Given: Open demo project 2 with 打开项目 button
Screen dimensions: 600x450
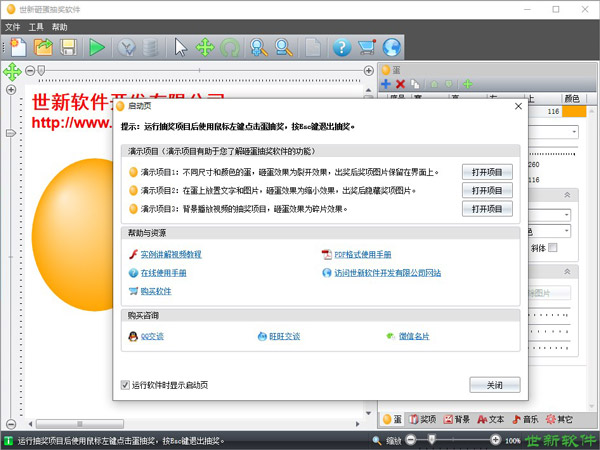Looking at the screenshot, I should (x=487, y=191).
